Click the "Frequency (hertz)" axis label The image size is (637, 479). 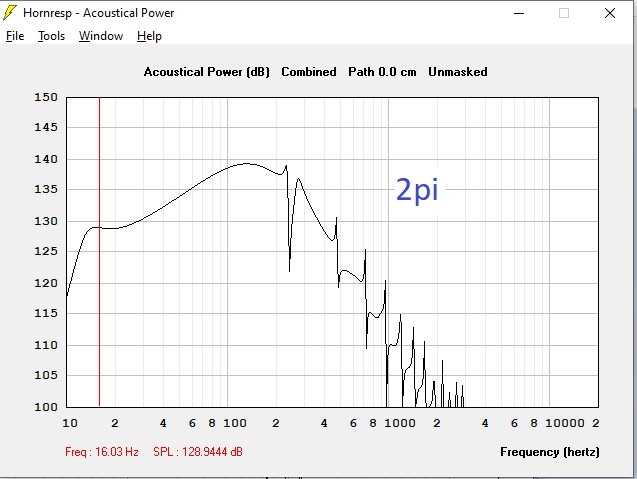coord(550,452)
